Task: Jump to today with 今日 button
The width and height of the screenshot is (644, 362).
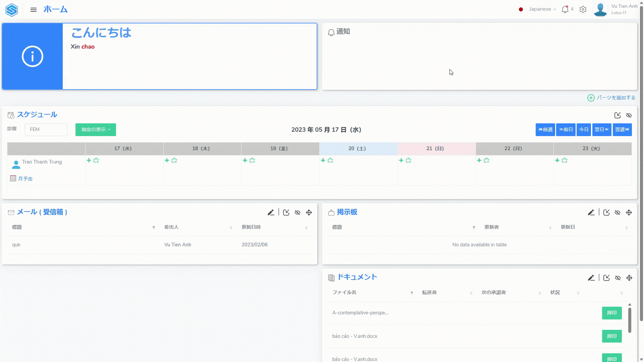Action: (584, 130)
